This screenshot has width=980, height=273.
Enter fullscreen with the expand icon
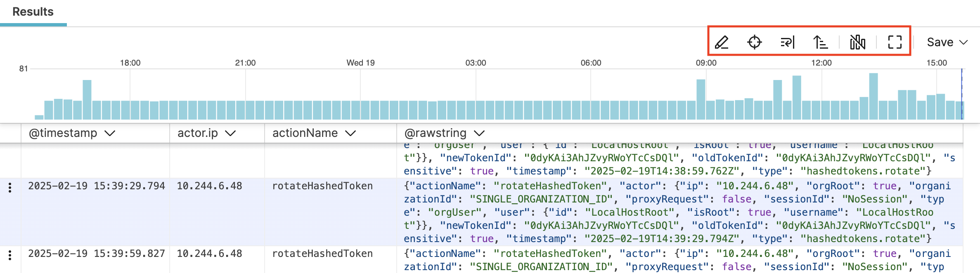coord(895,42)
